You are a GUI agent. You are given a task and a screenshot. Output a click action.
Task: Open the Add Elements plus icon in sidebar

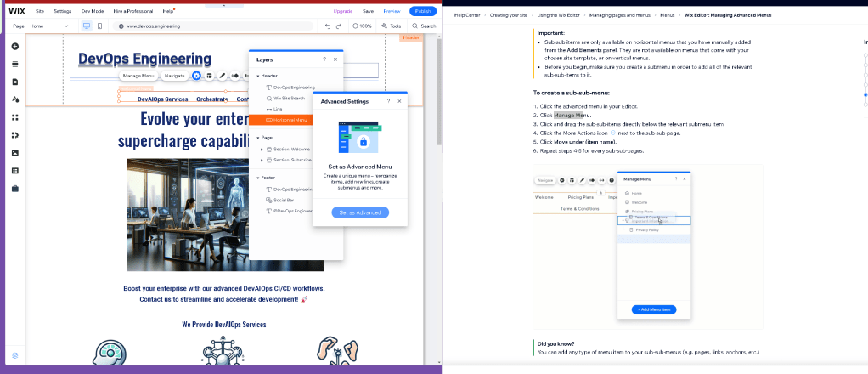(15, 47)
